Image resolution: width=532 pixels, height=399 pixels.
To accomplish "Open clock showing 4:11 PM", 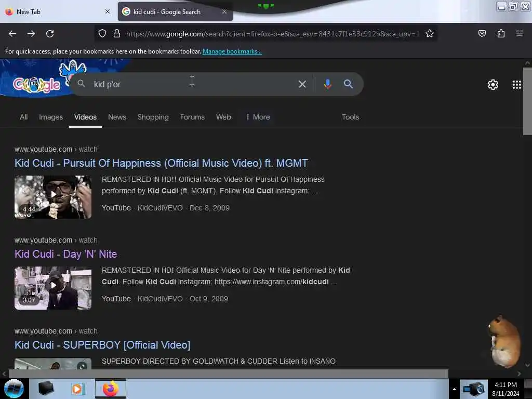I will coord(506,389).
